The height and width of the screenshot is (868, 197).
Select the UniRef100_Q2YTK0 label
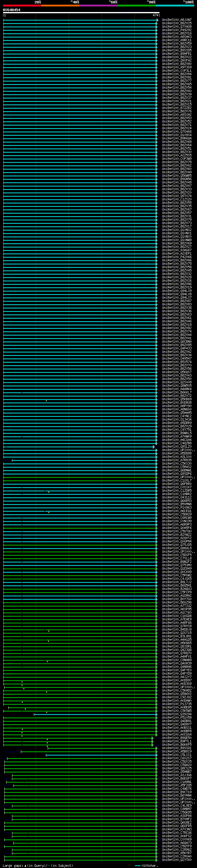(x=177, y=860)
